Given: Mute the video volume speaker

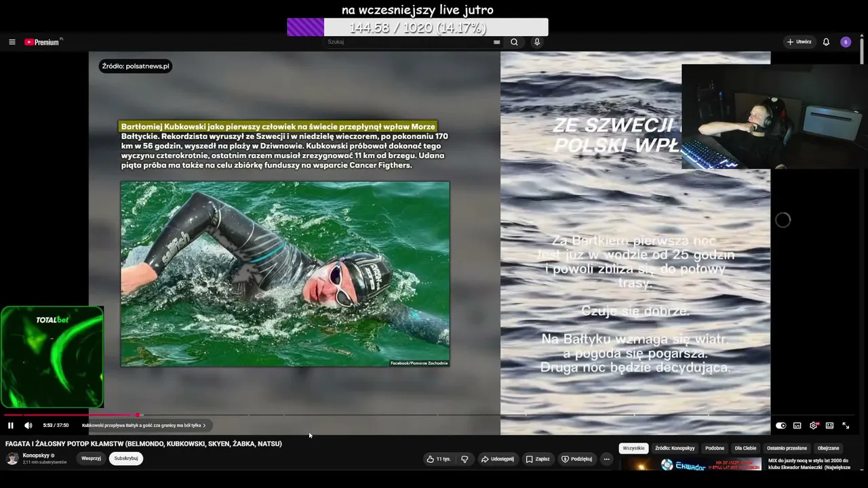Looking at the screenshot, I should [x=28, y=426].
